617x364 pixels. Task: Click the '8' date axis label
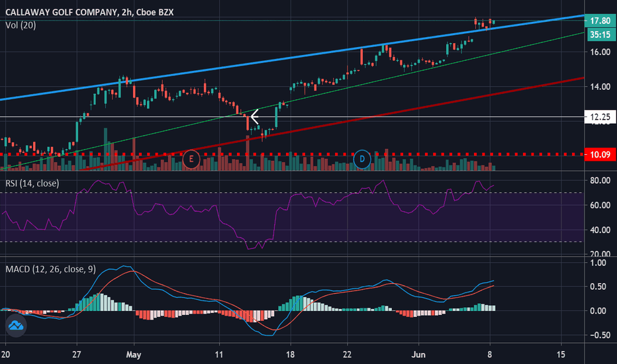(x=489, y=355)
